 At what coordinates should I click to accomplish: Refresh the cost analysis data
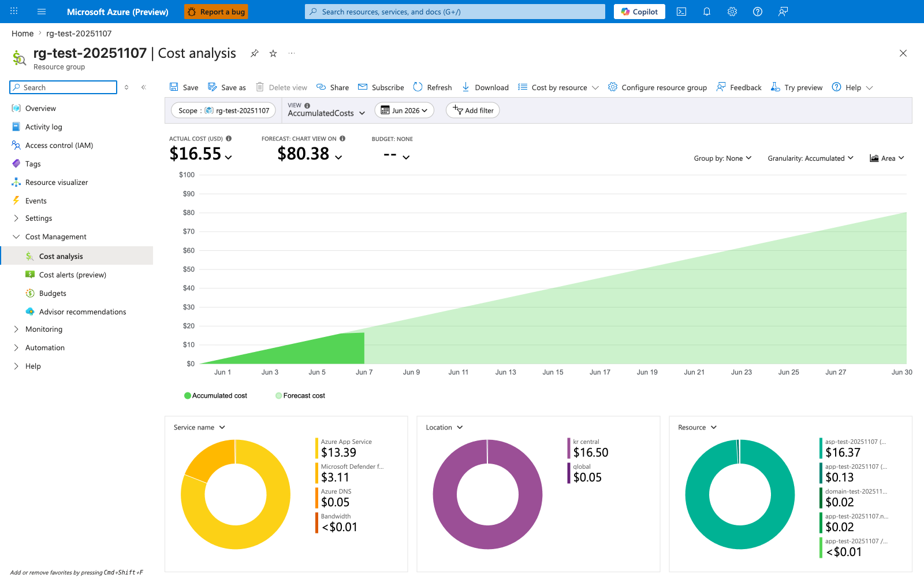[433, 87]
